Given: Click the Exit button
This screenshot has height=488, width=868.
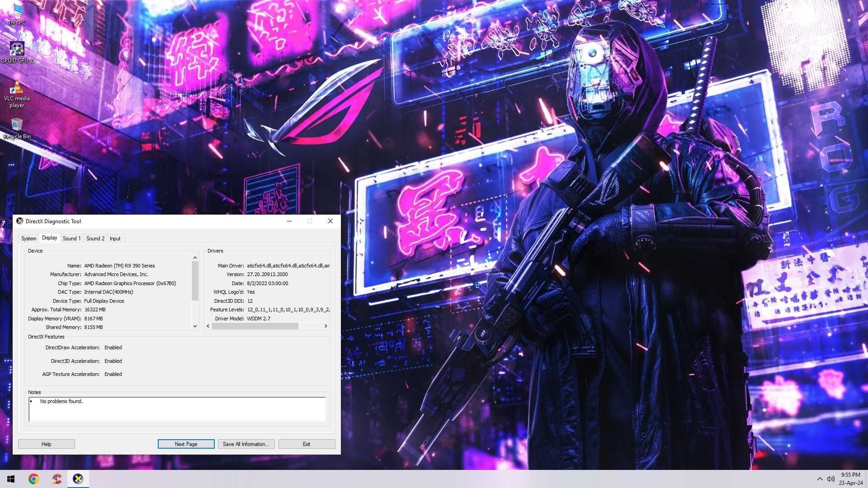Looking at the screenshot, I should [307, 444].
